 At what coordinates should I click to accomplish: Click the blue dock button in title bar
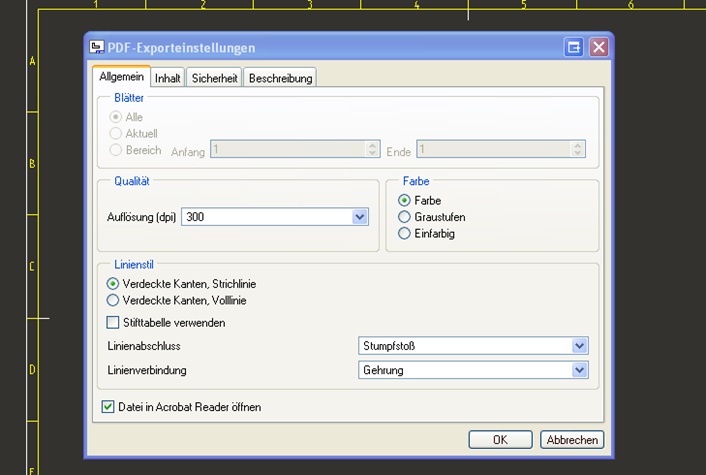[574, 47]
